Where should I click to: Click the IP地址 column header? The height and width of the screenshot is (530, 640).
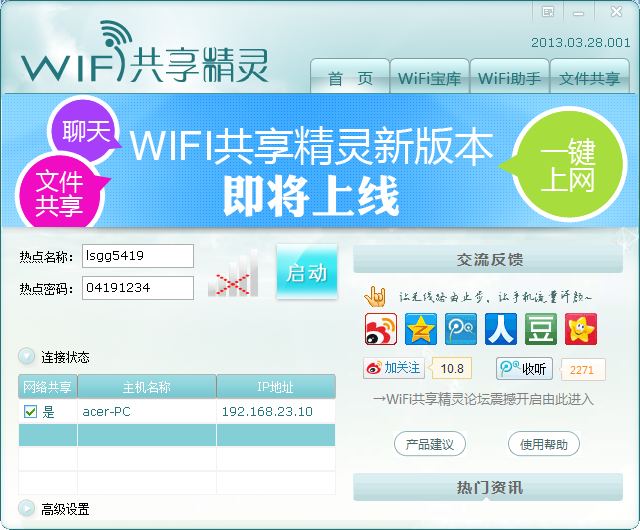(276, 386)
